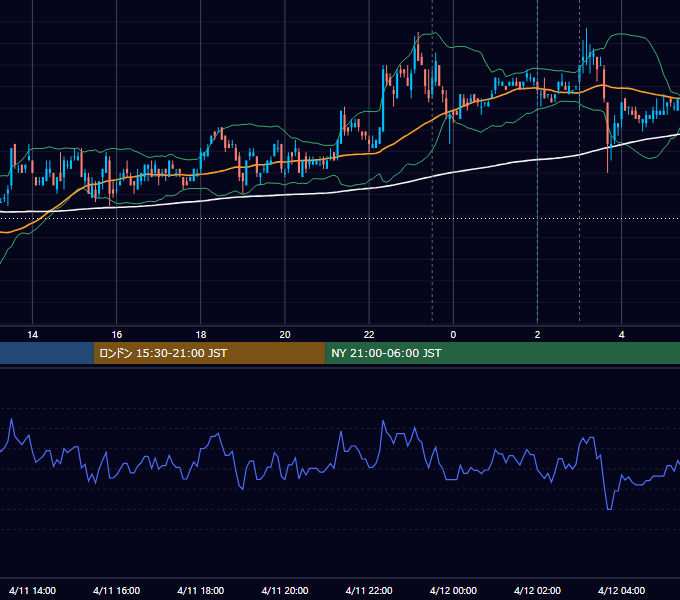Click the hour label 2 on price chart axis
This screenshot has width=680, height=600.
point(537,335)
